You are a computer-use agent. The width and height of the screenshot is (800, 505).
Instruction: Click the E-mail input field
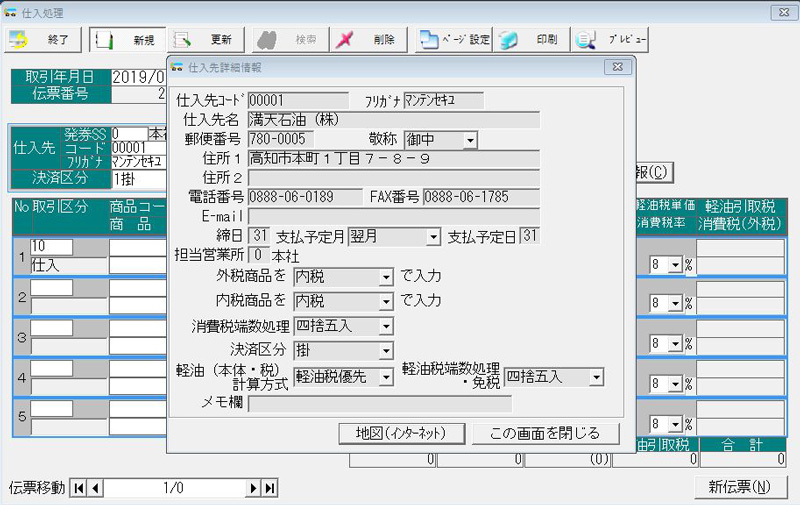(393, 216)
